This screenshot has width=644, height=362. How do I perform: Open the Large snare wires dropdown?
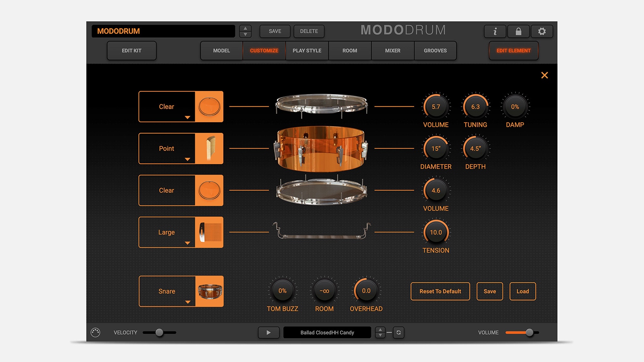tap(167, 232)
